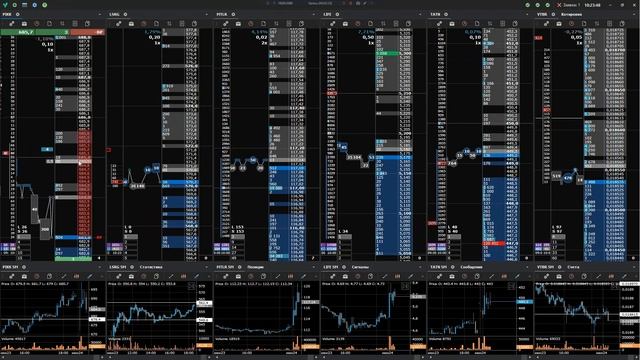This screenshot has height=360, width=640.
Task: Click the first green connection status icon
Action: tap(527, 5)
